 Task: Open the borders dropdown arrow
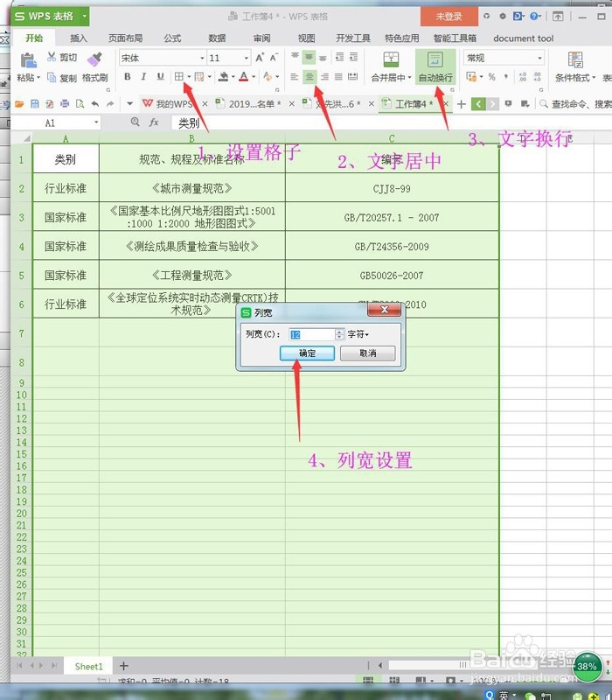click(189, 77)
